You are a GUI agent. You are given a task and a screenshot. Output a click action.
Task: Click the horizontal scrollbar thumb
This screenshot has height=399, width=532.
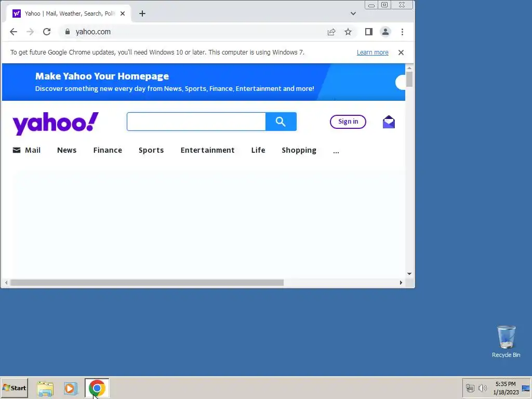147,283
